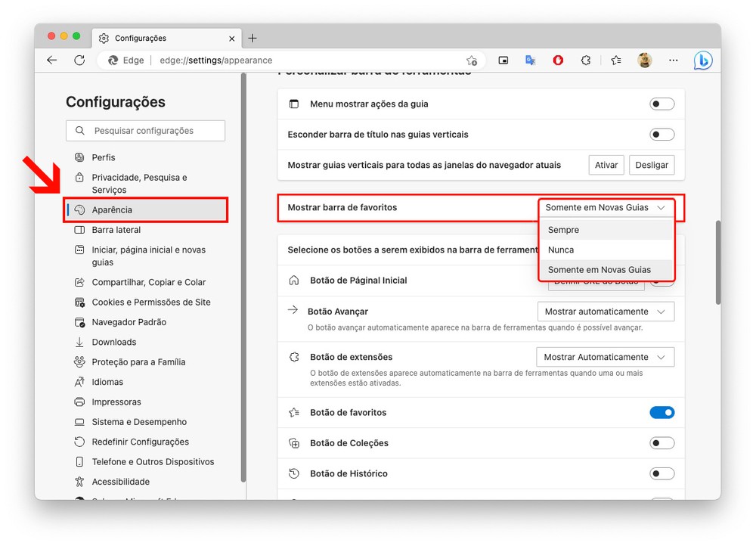Collapse the Mostrar barra de favoritos dropdown
Viewport: 756px width, 546px height.
pos(606,207)
